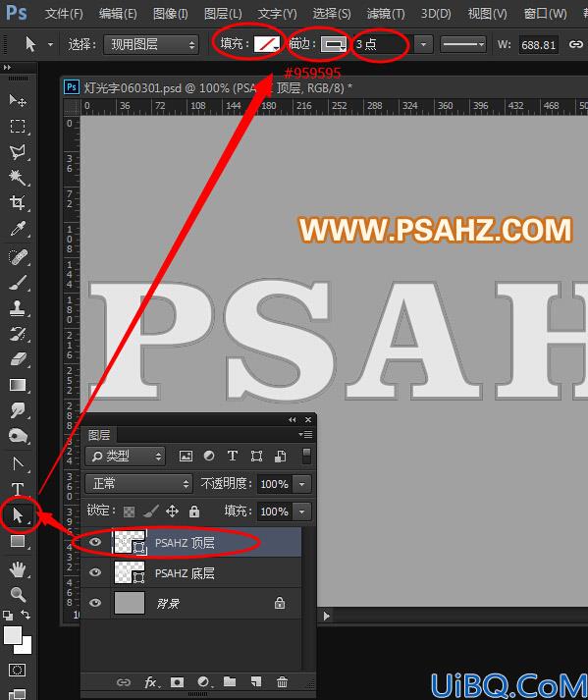
Task: Select the Crop tool
Action: (18, 202)
